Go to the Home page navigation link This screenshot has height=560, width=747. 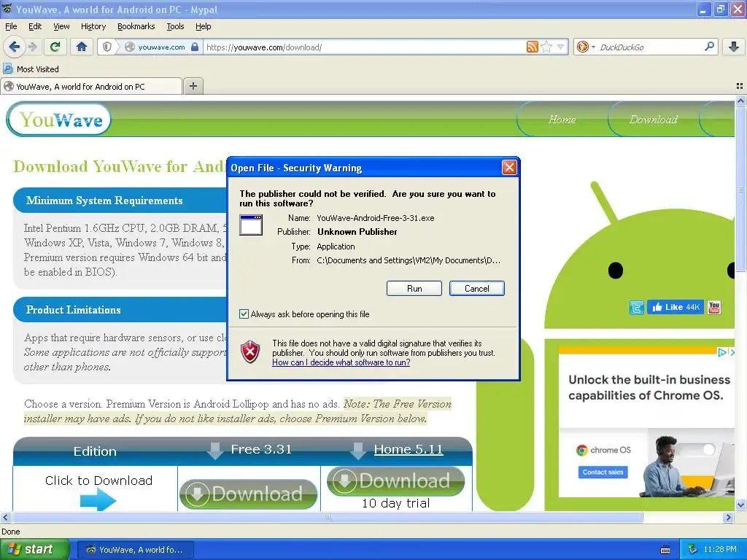(562, 120)
